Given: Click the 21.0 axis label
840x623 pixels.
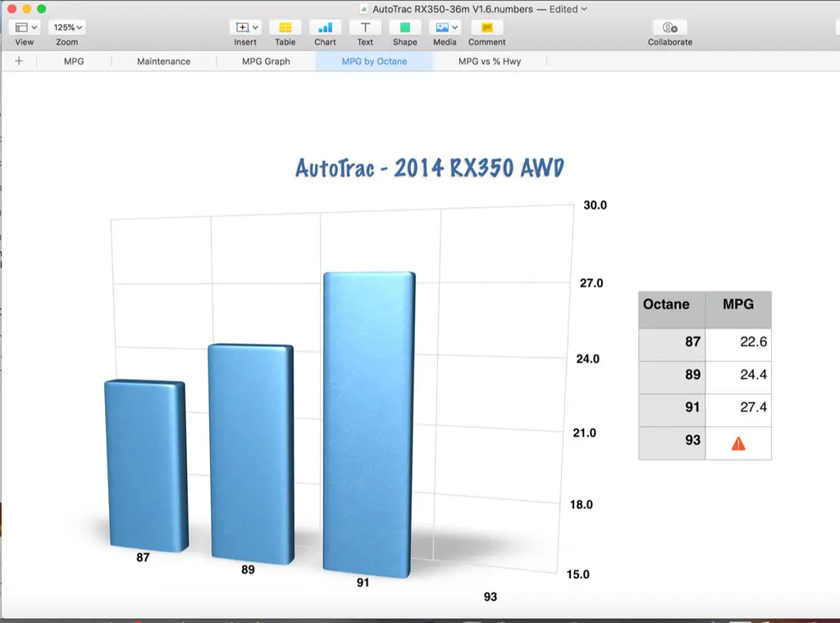Looking at the screenshot, I should pos(584,433).
